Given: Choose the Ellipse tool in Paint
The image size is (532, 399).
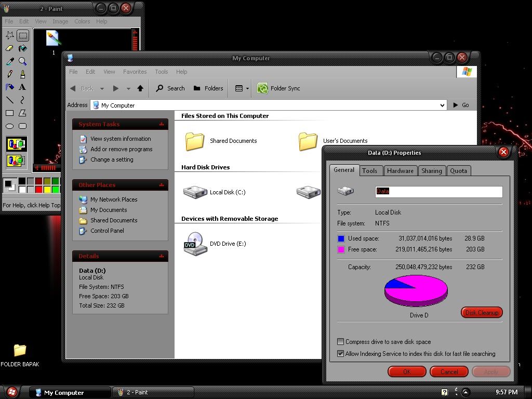Looking at the screenshot, I should (9, 126).
